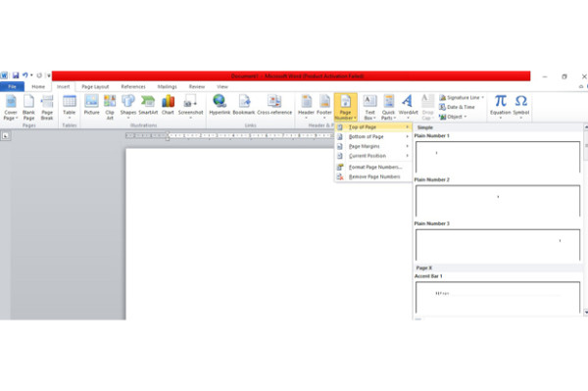Save the document from Quick Access toolbar
This screenshot has height=391, width=588.
16,75
